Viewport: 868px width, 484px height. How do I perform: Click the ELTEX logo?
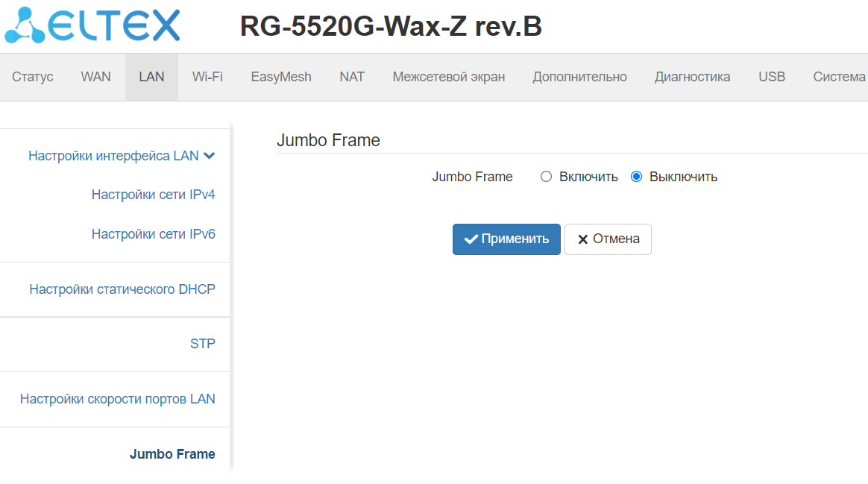92,25
